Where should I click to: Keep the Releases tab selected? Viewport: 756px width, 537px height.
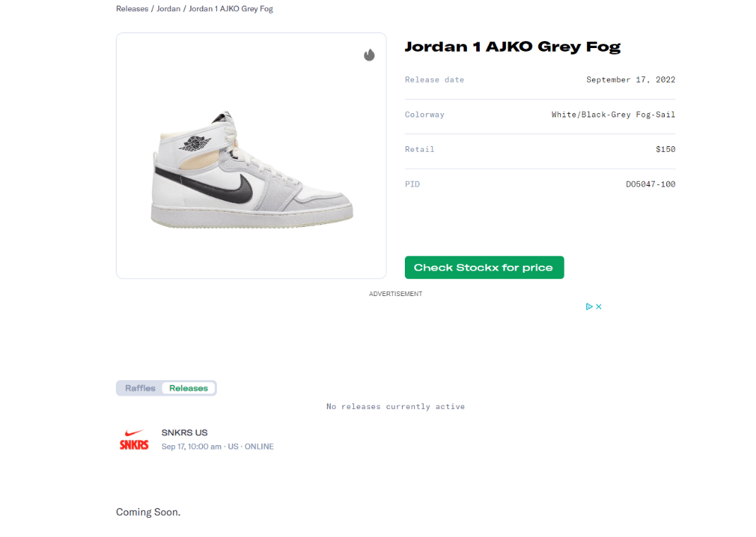[188, 387]
